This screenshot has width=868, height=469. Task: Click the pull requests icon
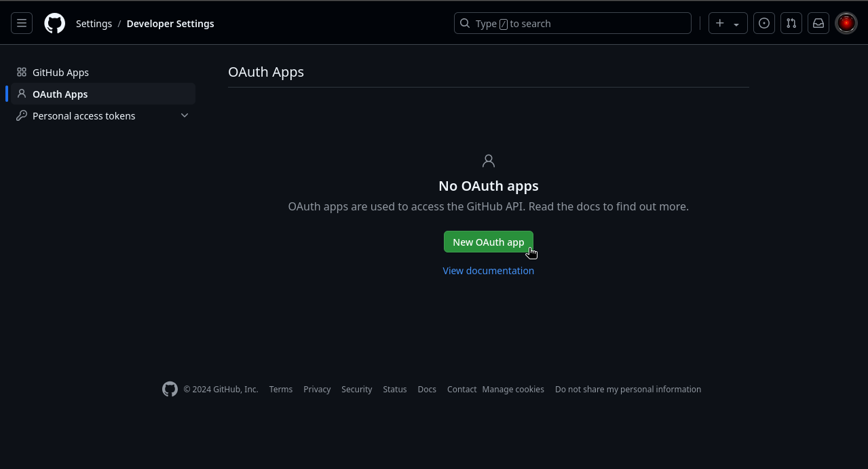pyautogui.click(x=791, y=22)
